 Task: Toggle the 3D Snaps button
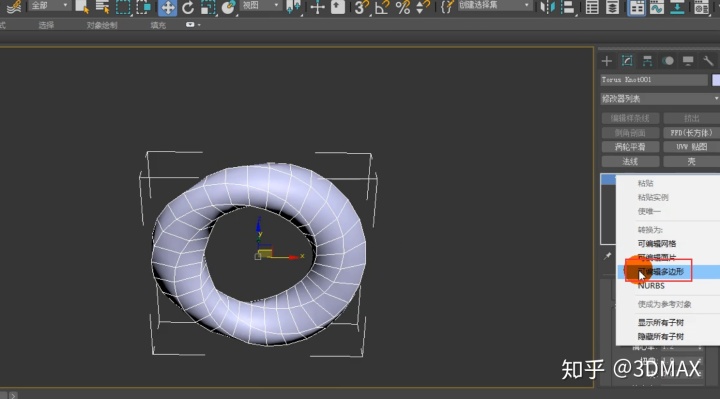(361, 7)
